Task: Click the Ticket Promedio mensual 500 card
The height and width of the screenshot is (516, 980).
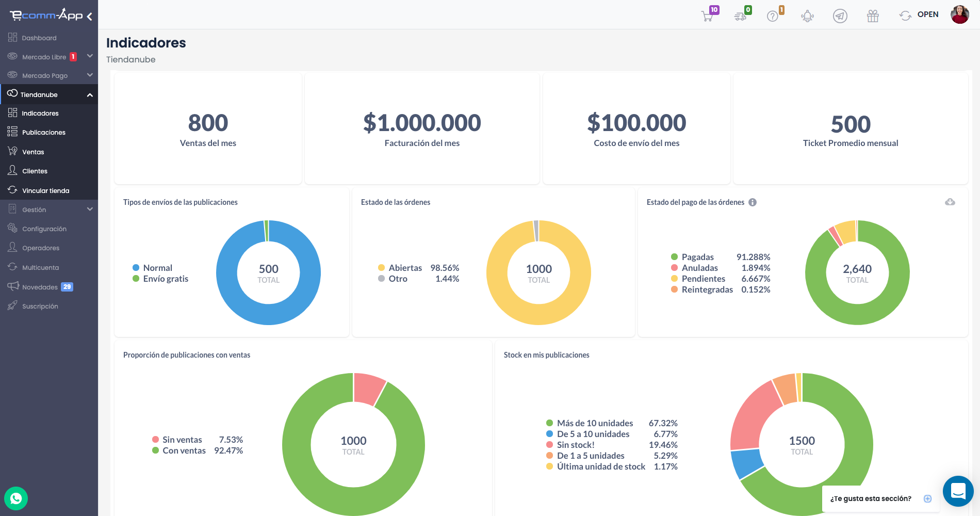Action: pos(851,128)
